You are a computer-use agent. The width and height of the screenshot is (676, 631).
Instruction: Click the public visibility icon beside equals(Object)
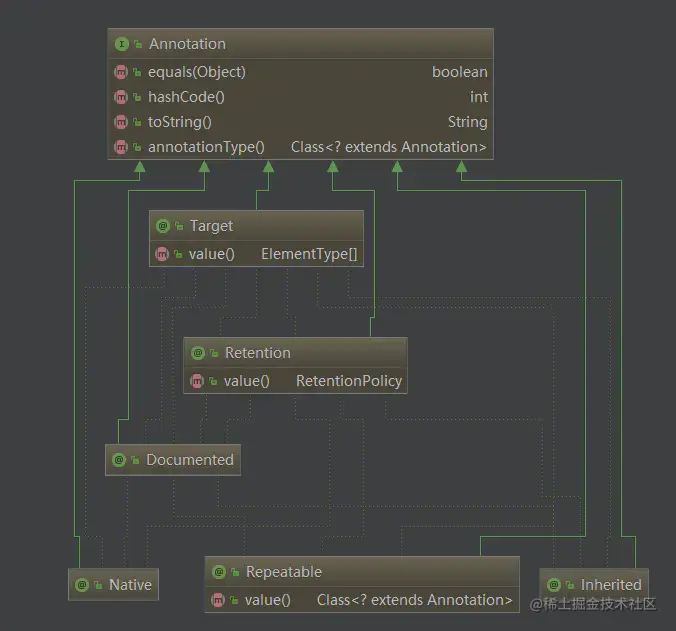click(x=137, y=72)
